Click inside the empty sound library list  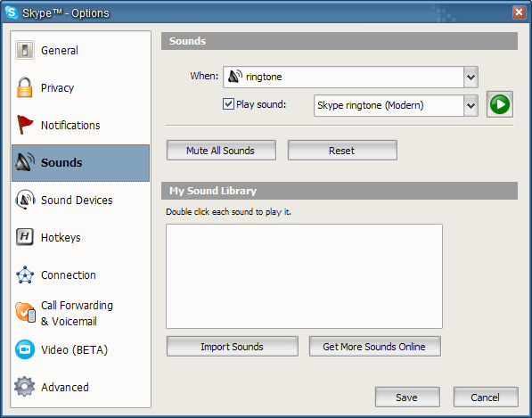point(304,275)
